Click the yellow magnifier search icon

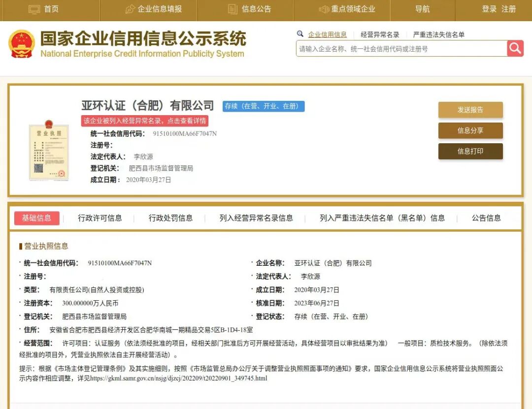pos(515,49)
